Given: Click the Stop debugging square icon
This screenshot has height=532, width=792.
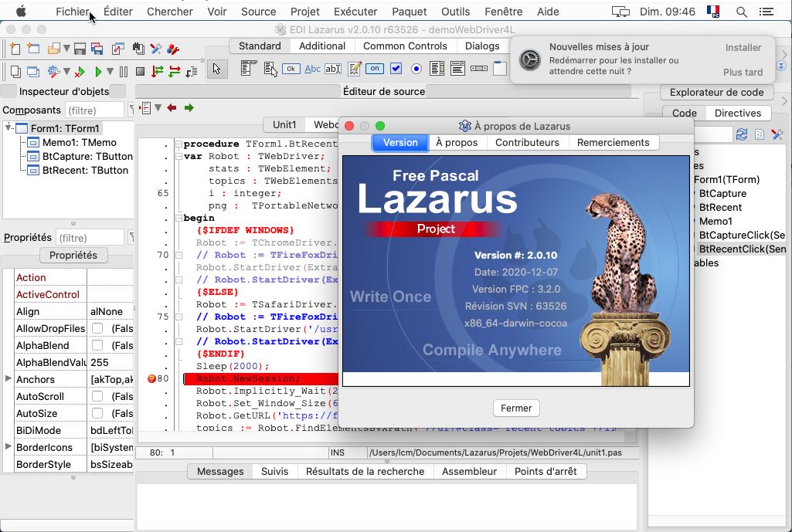Looking at the screenshot, I should (141, 72).
